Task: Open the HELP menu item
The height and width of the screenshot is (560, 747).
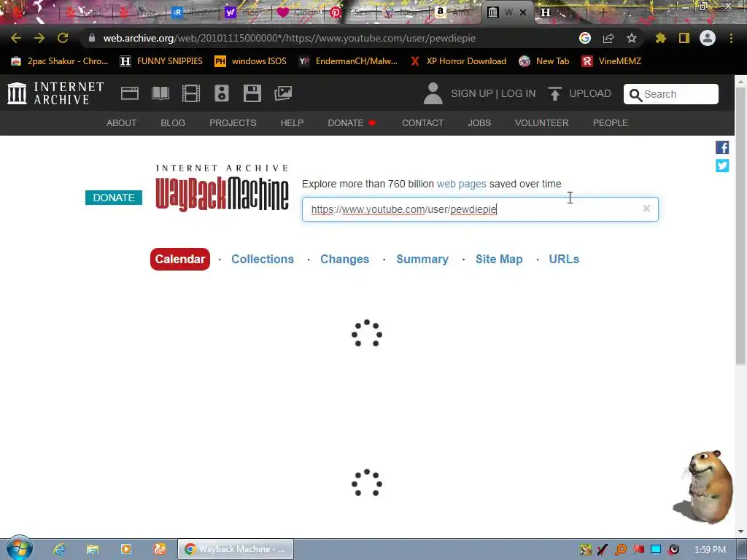Action: pos(292,122)
